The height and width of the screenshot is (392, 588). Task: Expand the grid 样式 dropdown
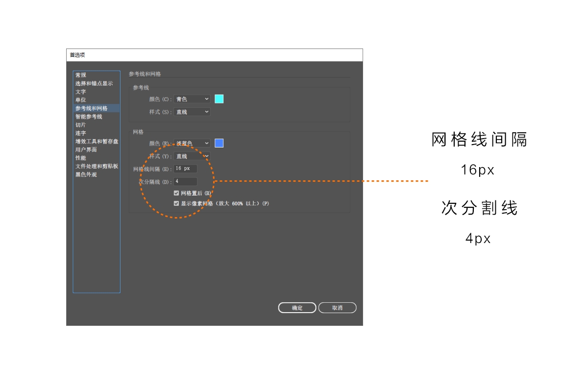tap(192, 156)
